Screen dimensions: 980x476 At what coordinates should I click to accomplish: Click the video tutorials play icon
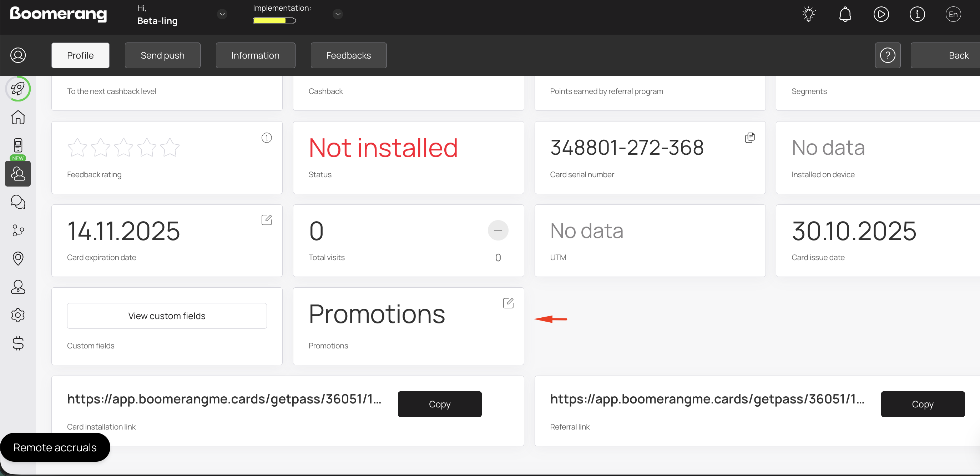pyautogui.click(x=881, y=14)
